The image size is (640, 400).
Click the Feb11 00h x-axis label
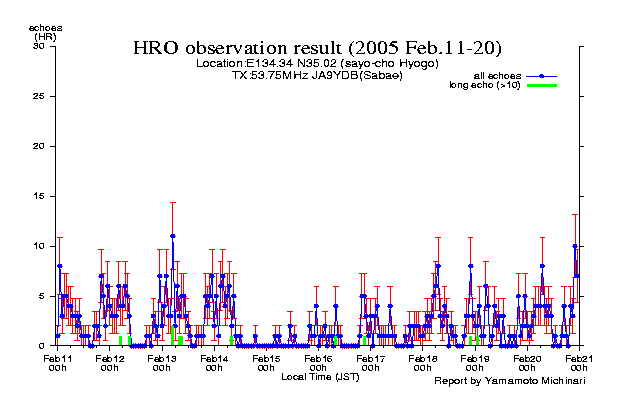click(57, 362)
